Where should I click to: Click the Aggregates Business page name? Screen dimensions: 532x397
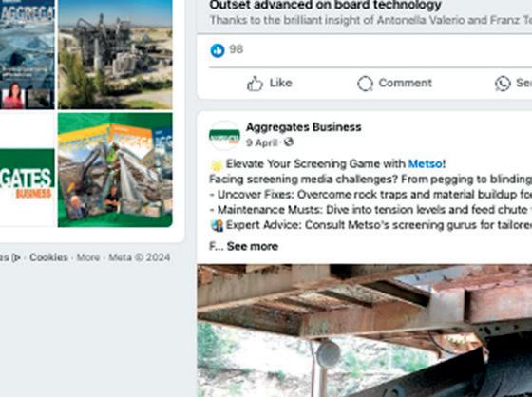point(303,127)
